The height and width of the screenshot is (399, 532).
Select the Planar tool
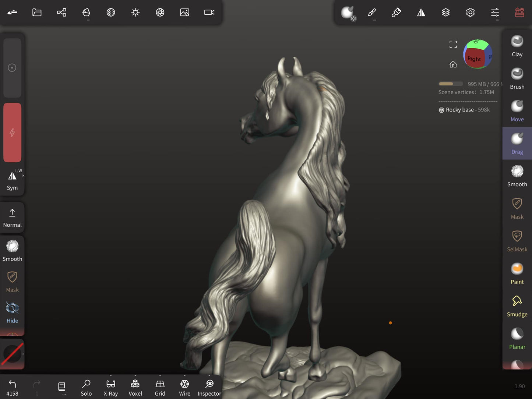point(517,338)
